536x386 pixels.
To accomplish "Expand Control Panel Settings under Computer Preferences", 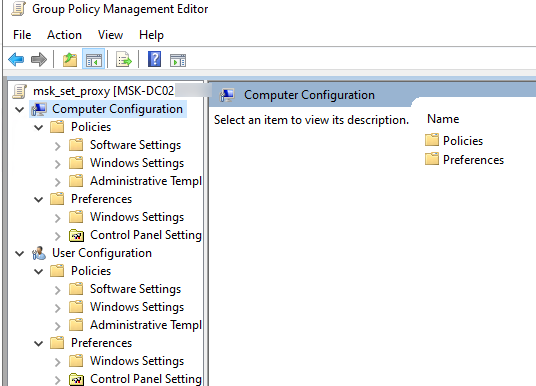I will (58, 236).
